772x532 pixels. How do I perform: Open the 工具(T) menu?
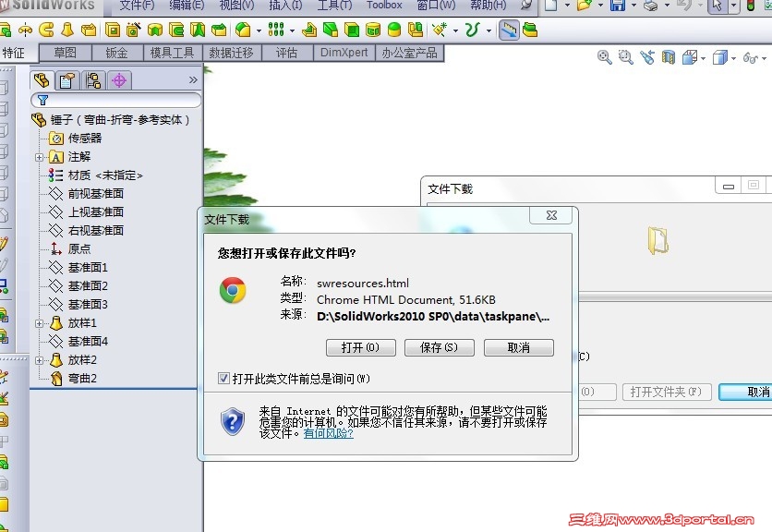click(x=334, y=6)
